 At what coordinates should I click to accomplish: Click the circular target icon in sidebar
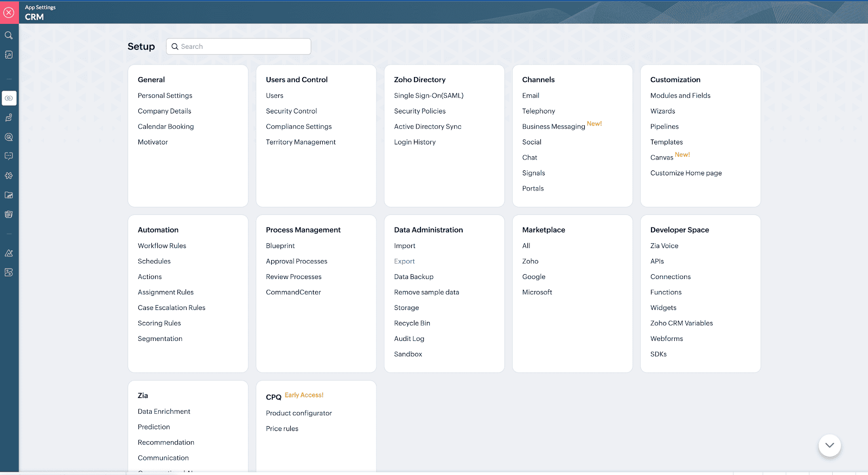coord(9,137)
